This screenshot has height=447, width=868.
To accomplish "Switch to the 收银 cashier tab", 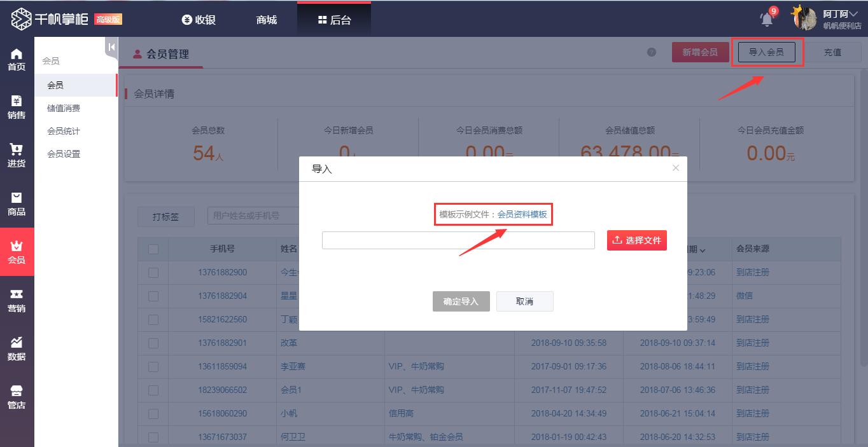I will (199, 20).
